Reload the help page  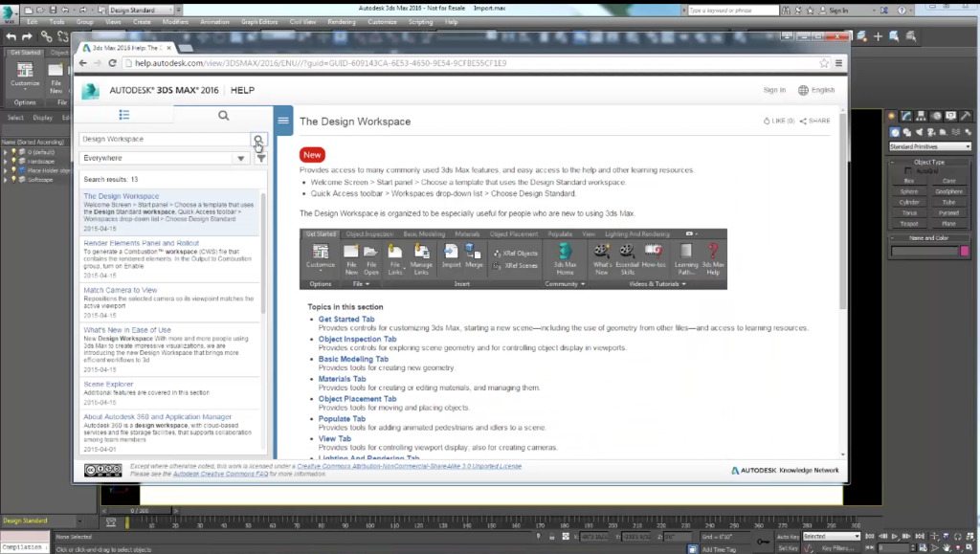click(x=113, y=63)
